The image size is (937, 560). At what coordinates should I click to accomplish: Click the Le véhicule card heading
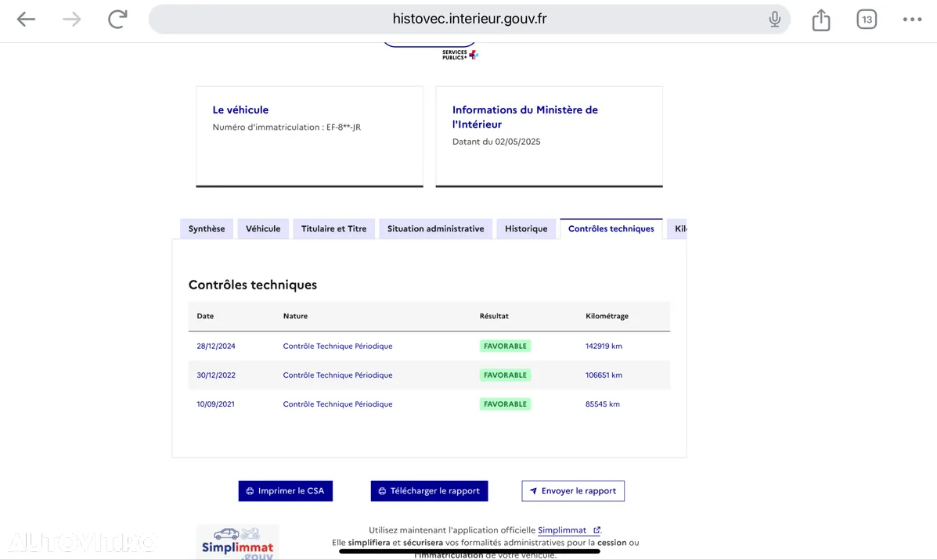point(240,109)
